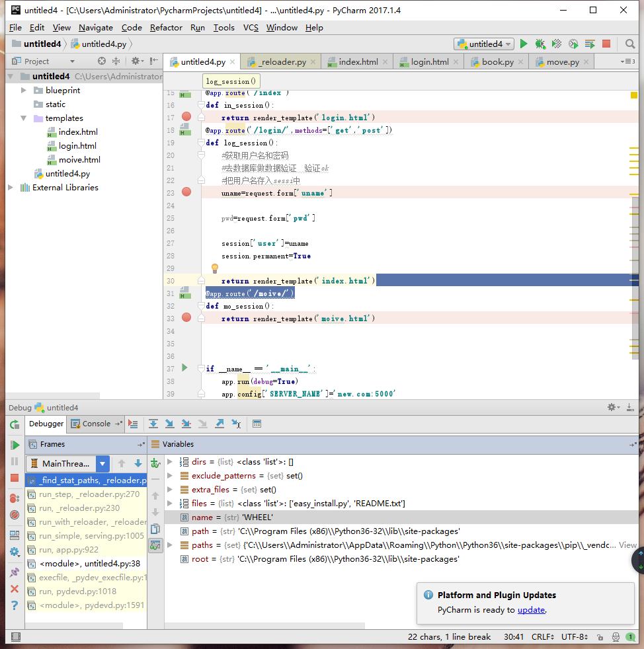Hide the Project tool window
Image resolution: width=644 pixels, height=649 pixels.
click(x=153, y=61)
